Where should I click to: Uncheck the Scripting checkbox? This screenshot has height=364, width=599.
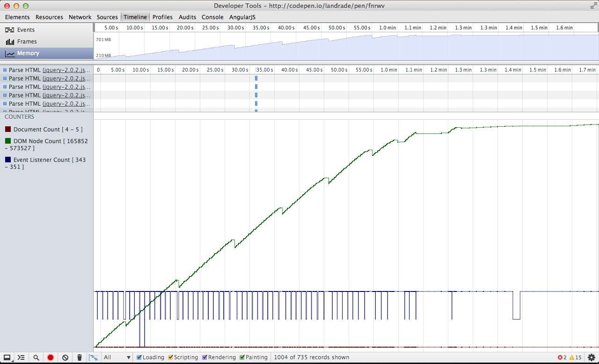point(170,357)
